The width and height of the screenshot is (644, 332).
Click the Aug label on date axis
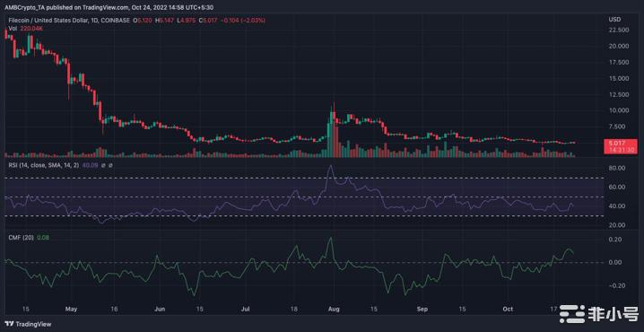click(334, 308)
